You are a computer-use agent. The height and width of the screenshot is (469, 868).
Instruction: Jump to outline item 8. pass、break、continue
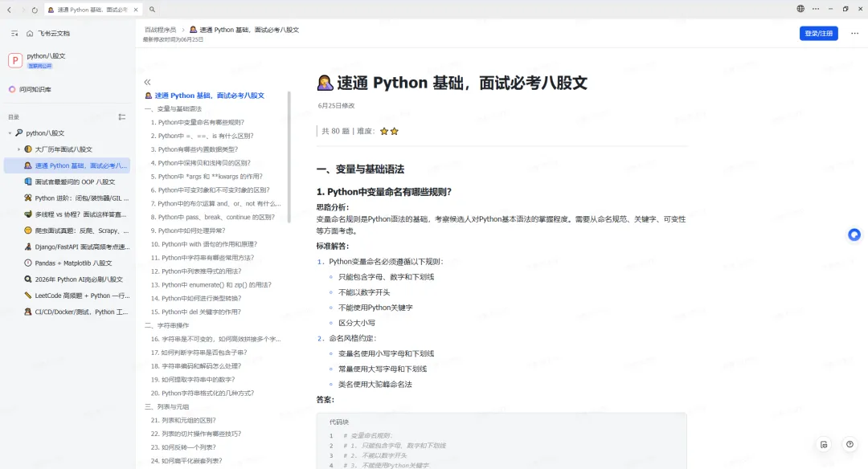(x=212, y=218)
